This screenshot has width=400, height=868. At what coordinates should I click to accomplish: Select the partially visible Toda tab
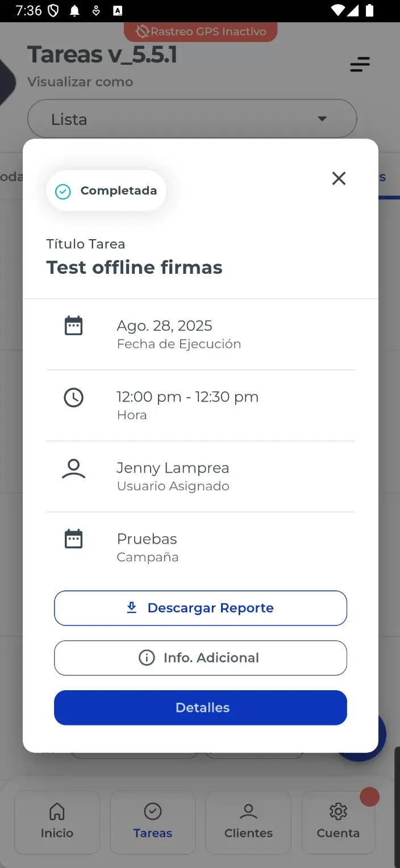point(10,177)
